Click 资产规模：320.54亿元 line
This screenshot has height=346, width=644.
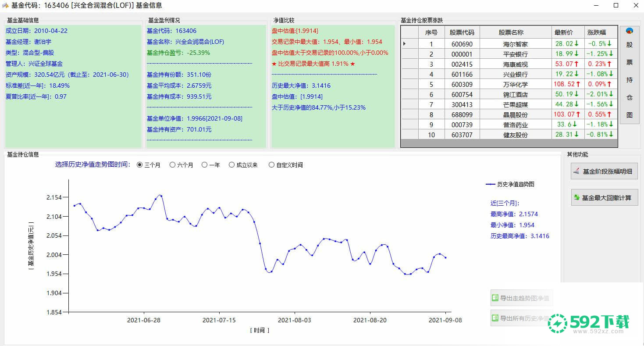(68, 75)
